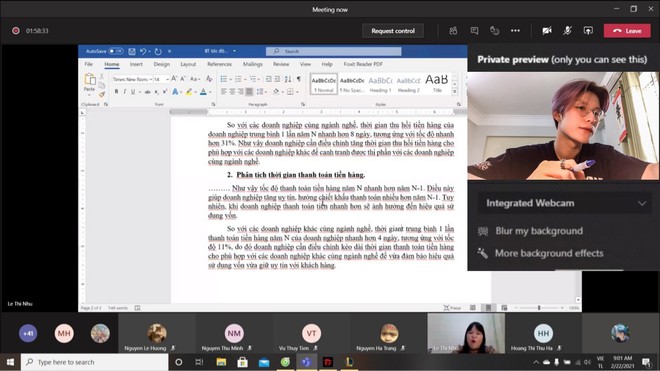
Task: Turn camera on in Teams
Action: (547, 31)
